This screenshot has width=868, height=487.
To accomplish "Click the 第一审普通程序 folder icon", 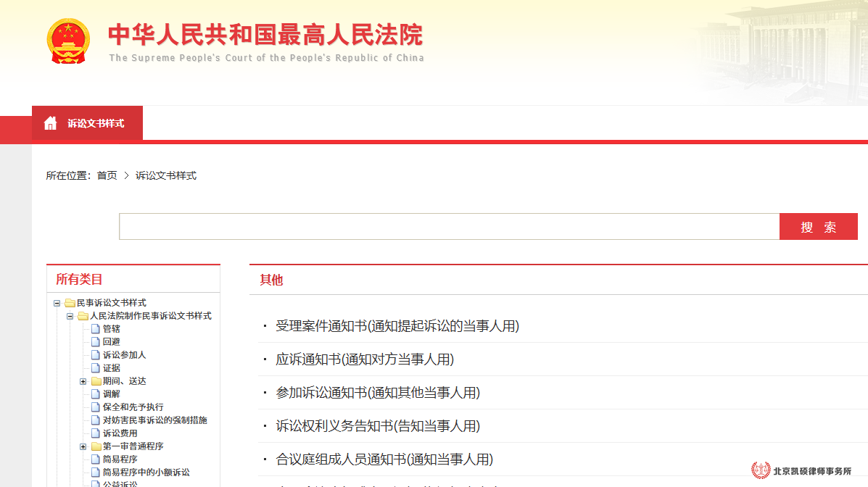I will click(96, 446).
